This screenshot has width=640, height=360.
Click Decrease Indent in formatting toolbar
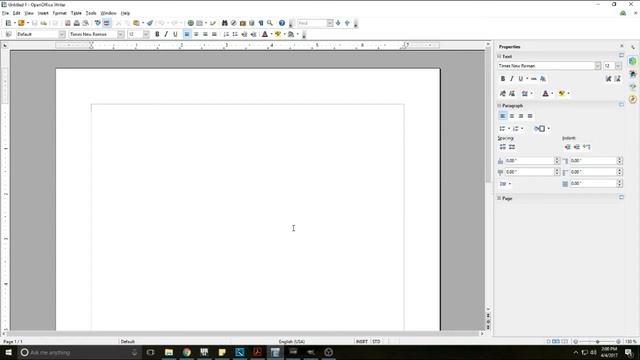(244, 34)
